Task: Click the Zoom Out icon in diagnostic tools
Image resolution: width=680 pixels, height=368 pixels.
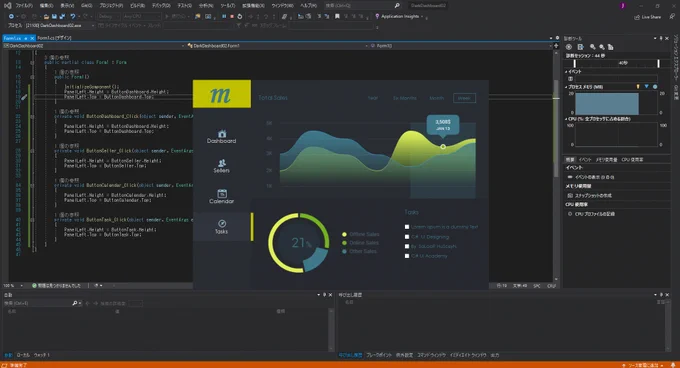Action: tap(602, 47)
